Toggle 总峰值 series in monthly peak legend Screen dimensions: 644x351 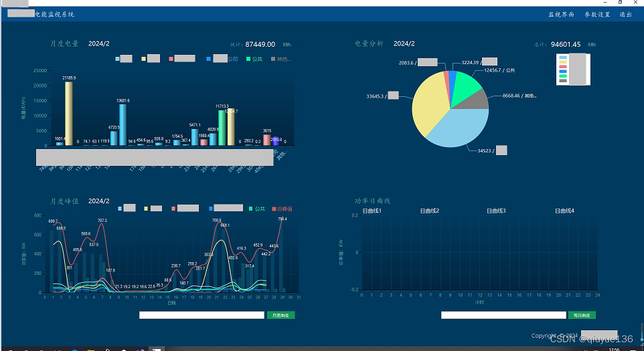tap(280, 209)
